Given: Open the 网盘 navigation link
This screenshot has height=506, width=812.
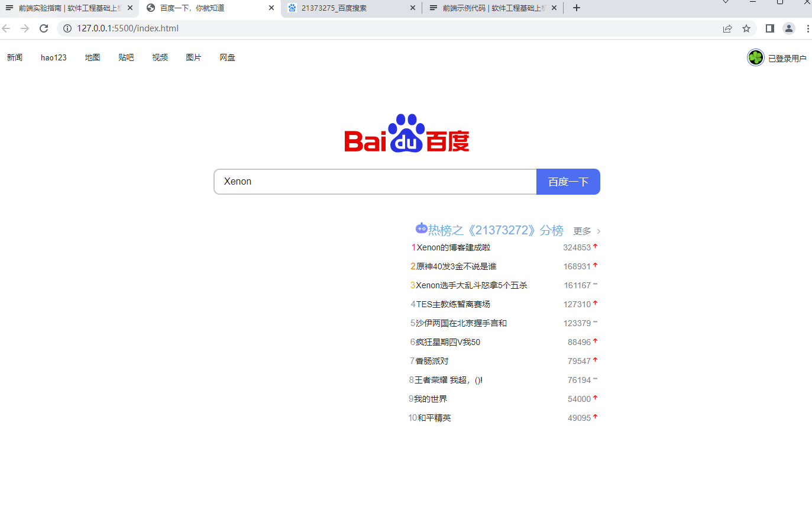Looking at the screenshot, I should click(x=228, y=57).
